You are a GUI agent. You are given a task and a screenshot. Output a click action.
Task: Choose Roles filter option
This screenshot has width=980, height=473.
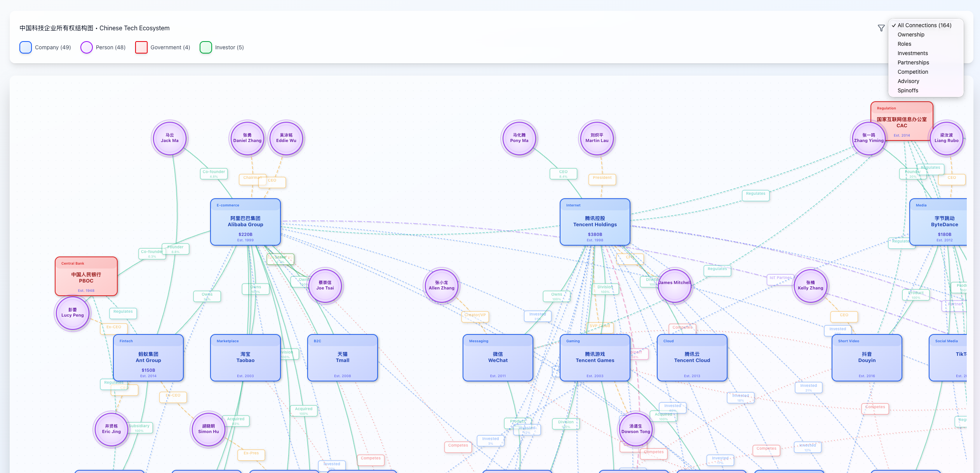click(x=926, y=44)
